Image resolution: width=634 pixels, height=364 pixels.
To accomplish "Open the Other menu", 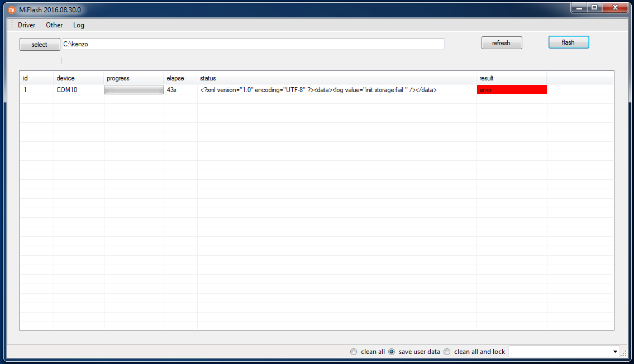I will pos(54,25).
